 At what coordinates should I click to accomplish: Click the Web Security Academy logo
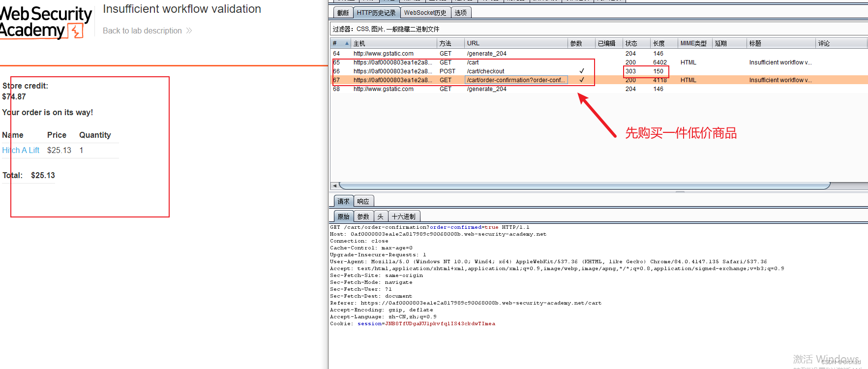pos(46,22)
